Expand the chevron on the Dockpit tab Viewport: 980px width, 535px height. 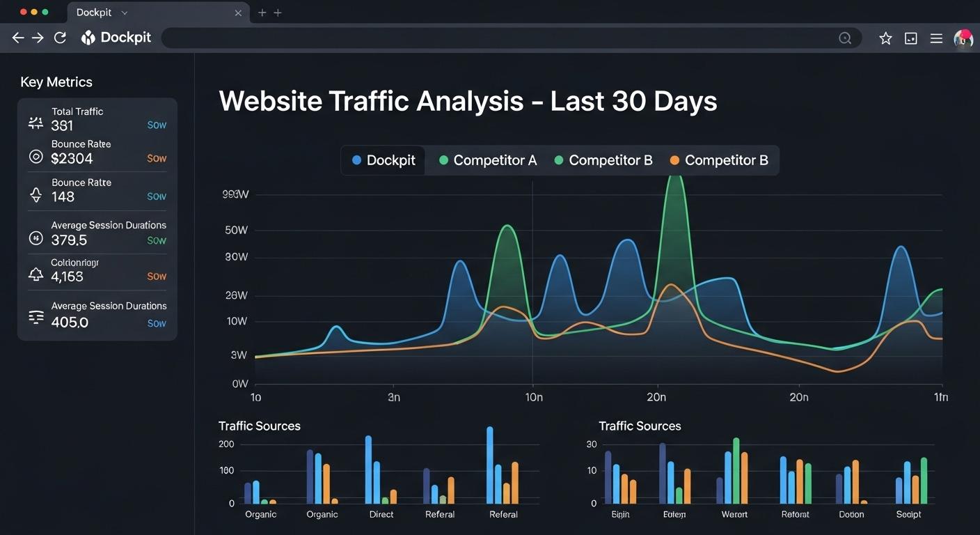pos(125,13)
